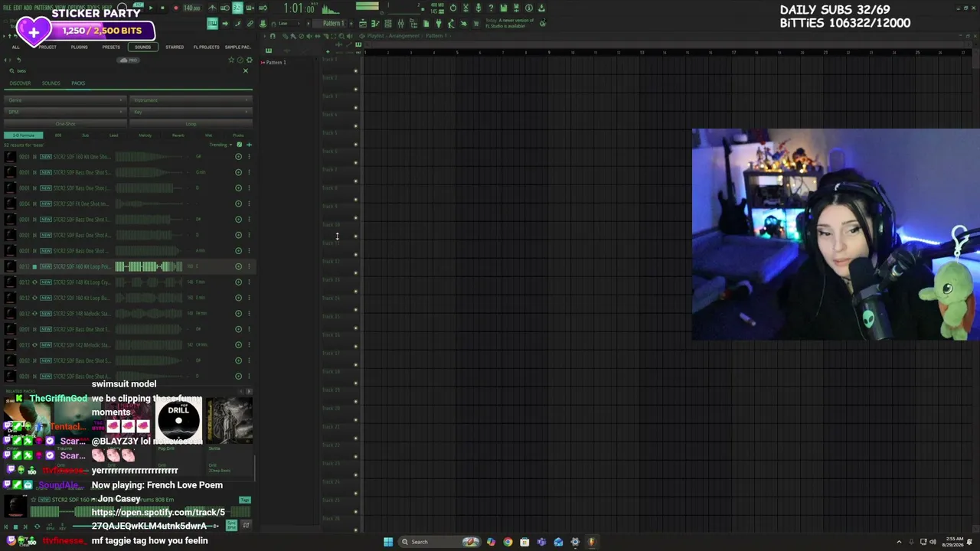
Task: Start playback with the main transport play button
Action: tap(150, 8)
